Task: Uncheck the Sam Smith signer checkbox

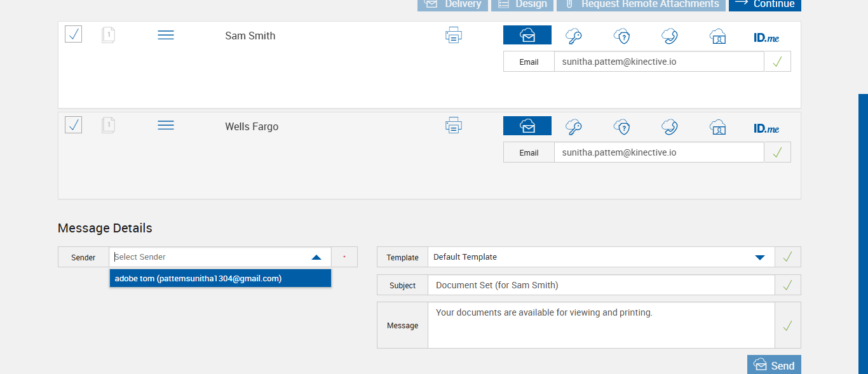Action: 74,34
